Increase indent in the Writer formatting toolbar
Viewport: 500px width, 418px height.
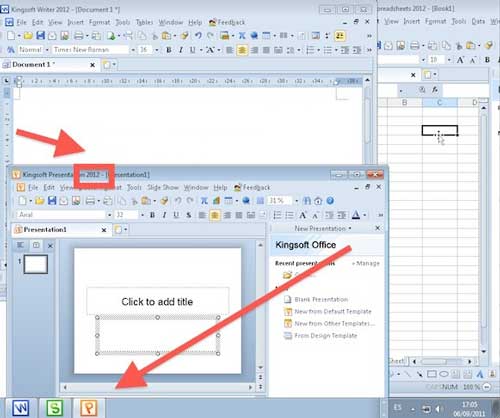(x=357, y=50)
